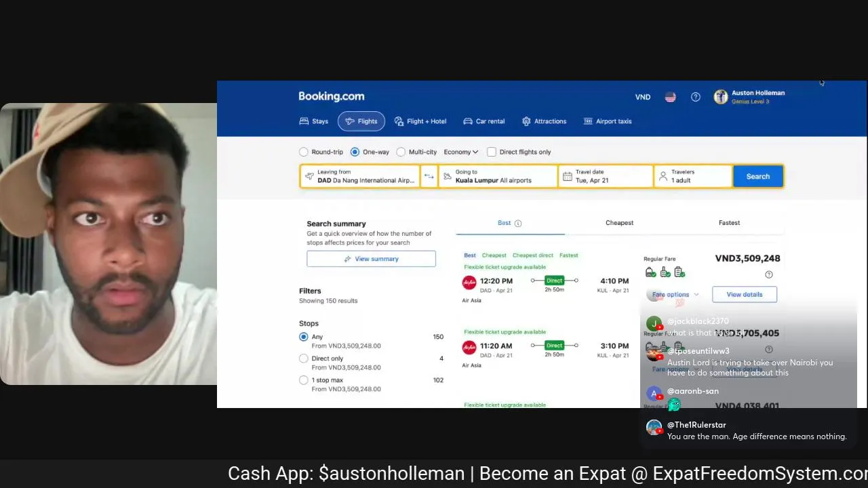Go to the Attractions tab
Screen dimensions: 868x488
coord(544,121)
